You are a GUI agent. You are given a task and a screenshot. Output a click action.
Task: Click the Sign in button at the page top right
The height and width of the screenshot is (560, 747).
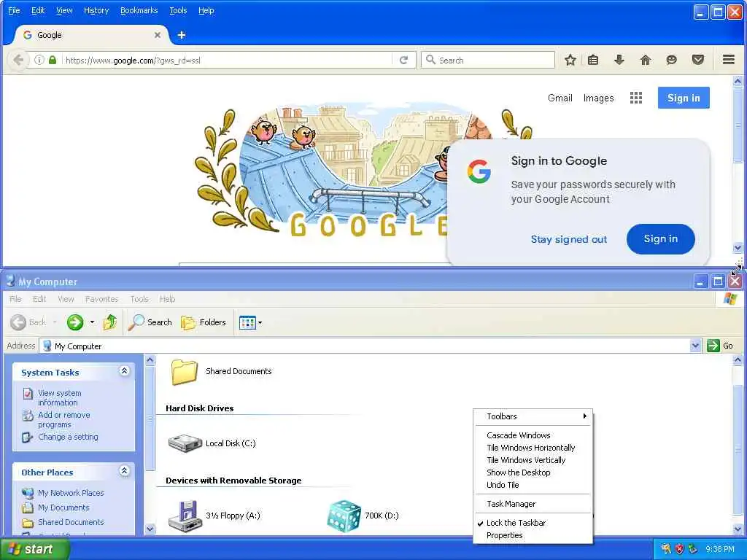pyautogui.click(x=684, y=98)
